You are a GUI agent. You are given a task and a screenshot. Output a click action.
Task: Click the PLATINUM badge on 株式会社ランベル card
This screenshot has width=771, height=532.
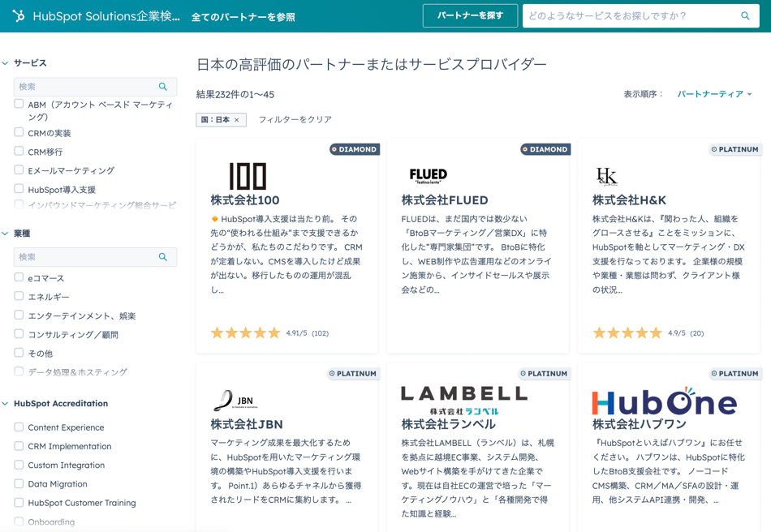pos(545,374)
